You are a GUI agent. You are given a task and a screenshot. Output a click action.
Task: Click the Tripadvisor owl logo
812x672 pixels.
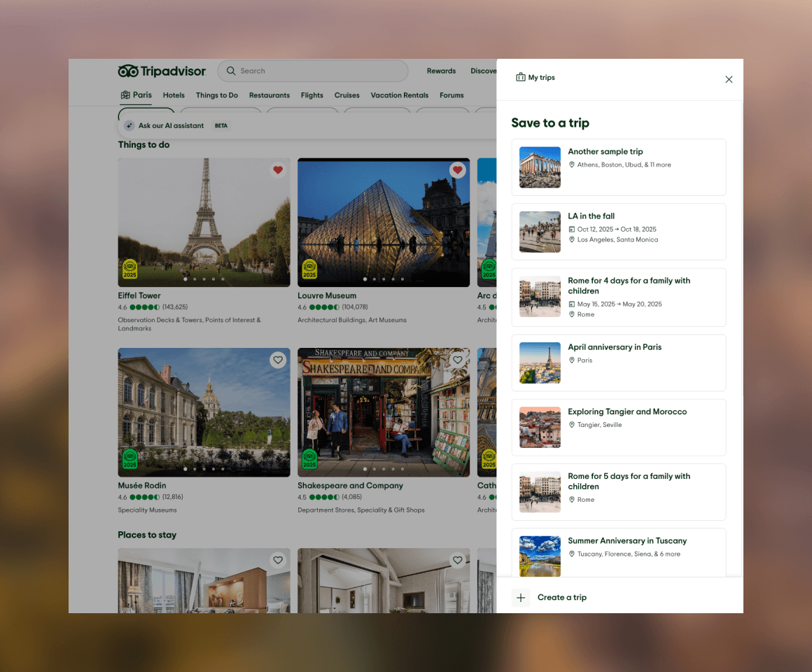pyautogui.click(x=128, y=71)
